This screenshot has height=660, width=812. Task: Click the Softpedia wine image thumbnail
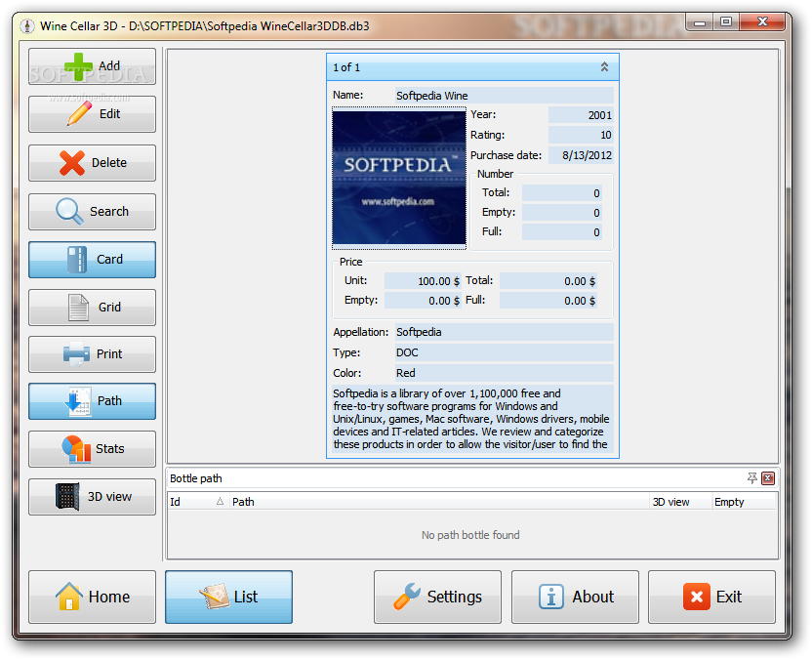399,178
